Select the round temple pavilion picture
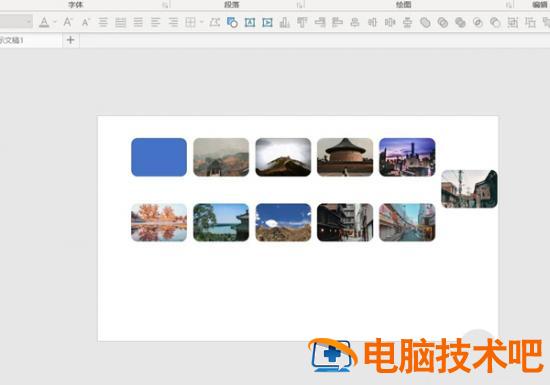The width and height of the screenshot is (550, 385). click(x=345, y=157)
